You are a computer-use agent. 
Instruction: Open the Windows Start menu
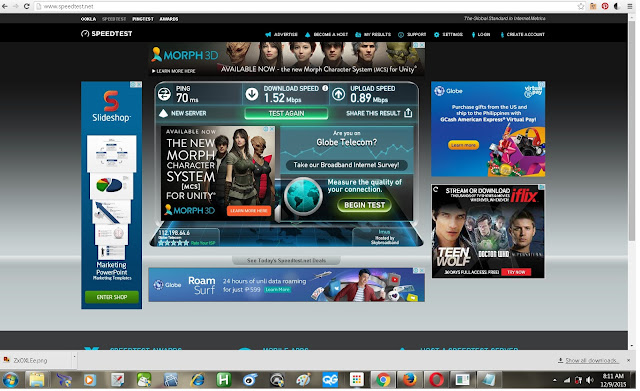[x=11, y=380]
